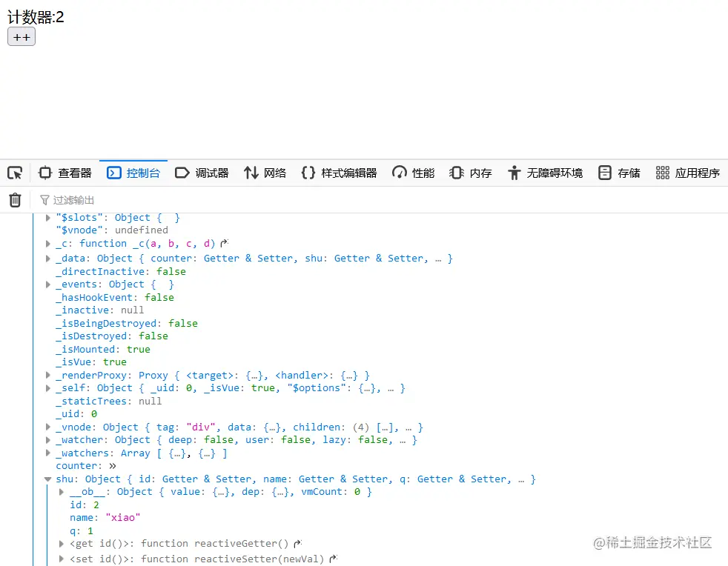Select the _uid: 0 line
Viewport: 728px width, 566px height.
click(x=76, y=414)
